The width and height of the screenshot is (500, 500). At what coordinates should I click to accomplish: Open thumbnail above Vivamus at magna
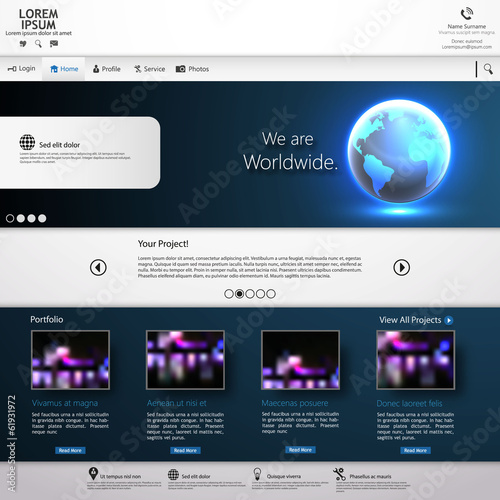tap(70, 360)
